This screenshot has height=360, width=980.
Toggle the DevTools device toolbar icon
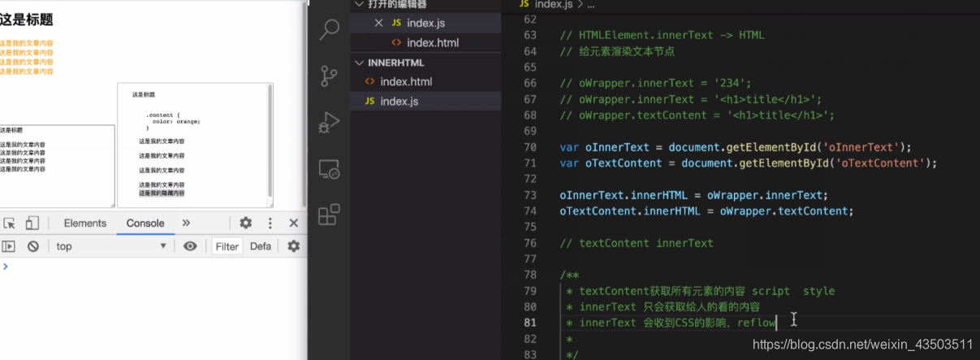(32, 223)
